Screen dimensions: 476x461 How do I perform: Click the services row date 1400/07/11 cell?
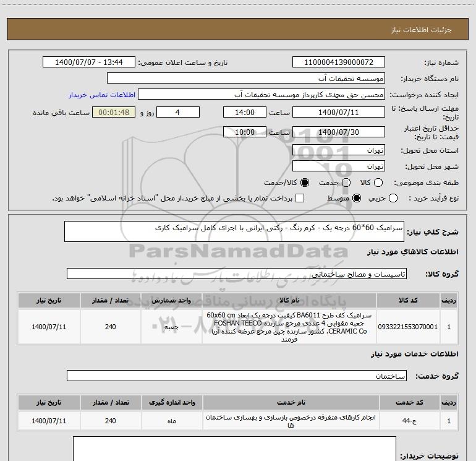click(49, 421)
